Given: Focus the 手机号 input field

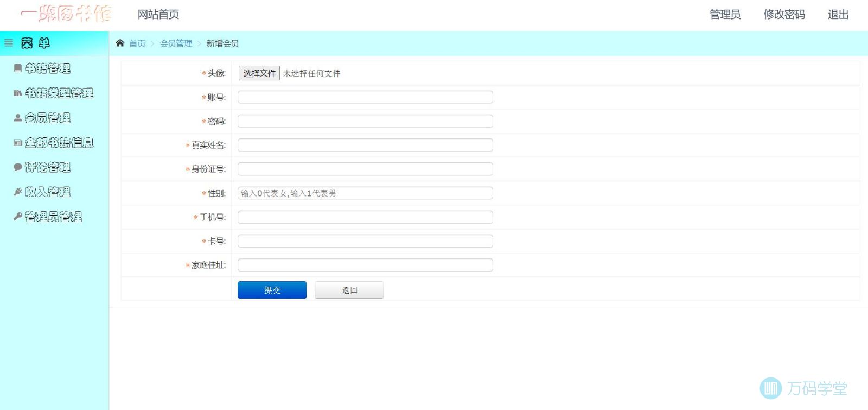Looking at the screenshot, I should tap(365, 217).
